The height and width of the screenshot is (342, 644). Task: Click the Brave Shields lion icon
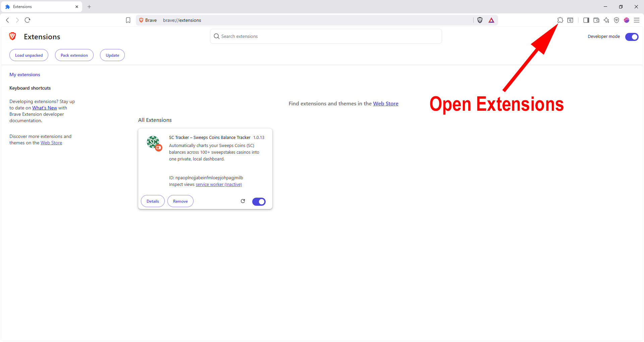480,20
